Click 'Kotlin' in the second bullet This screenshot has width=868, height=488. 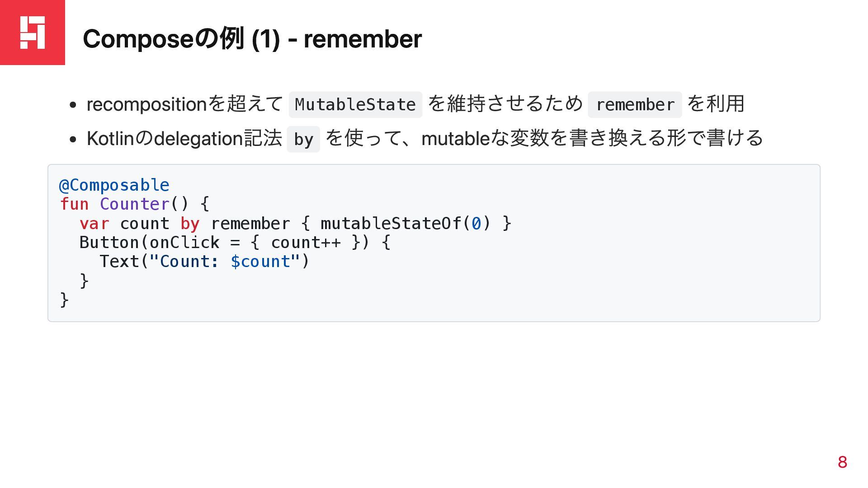tap(110, 138)
